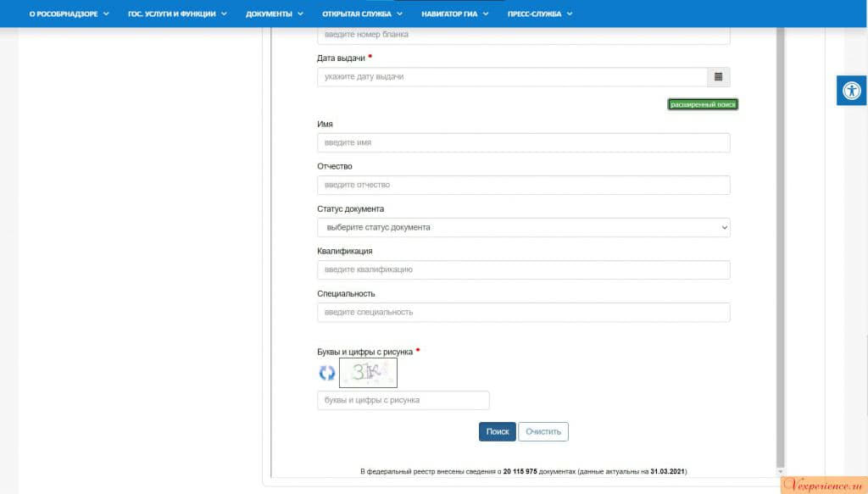Image resolution: width=868 pixels, height=494 pixels.
Task: Open the Навигатор ГИА menu
Action: (x=454, y=14)
